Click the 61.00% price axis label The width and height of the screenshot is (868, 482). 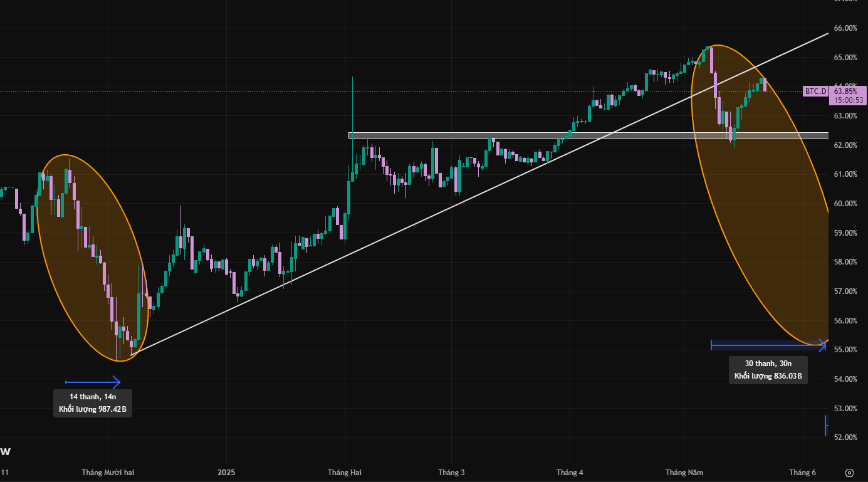[x=845, y=174]
